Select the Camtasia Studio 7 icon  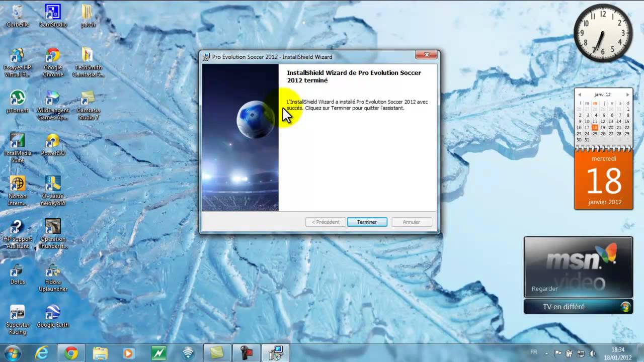tap(88, 105)
